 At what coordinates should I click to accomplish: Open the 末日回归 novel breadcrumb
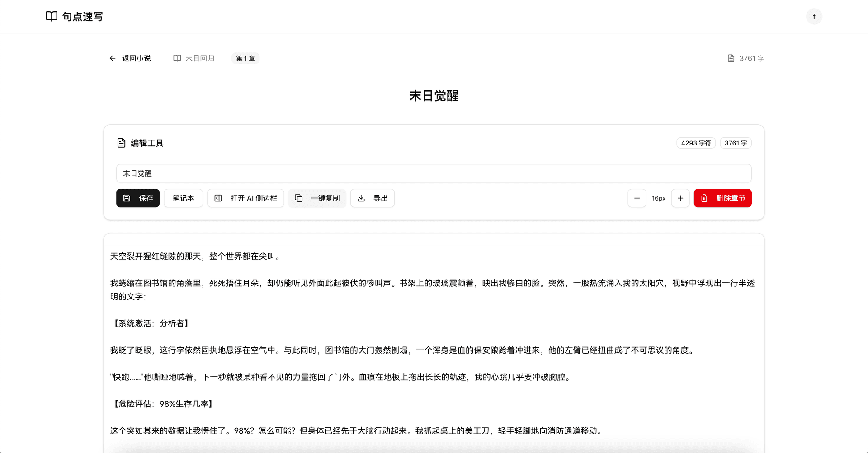coord(200,58)
